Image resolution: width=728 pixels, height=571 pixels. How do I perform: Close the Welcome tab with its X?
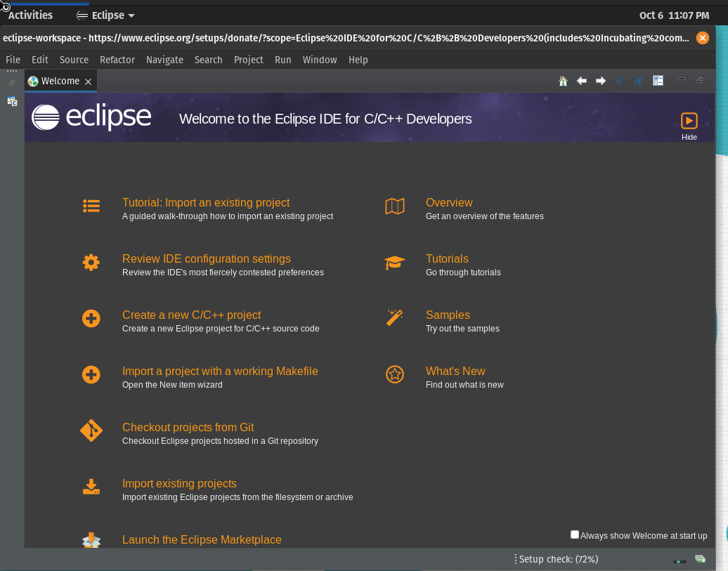point(89,81)
